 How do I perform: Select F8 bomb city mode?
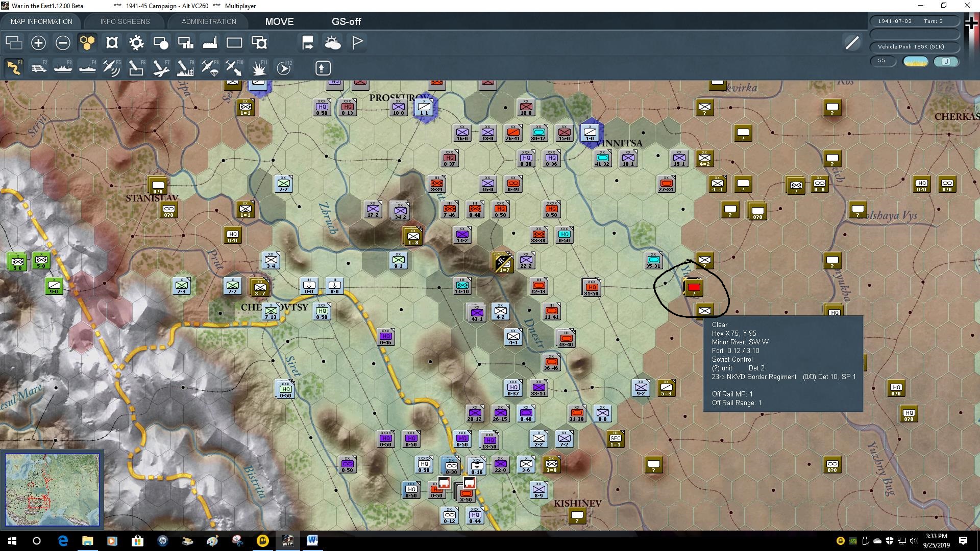tap(185, 67)
